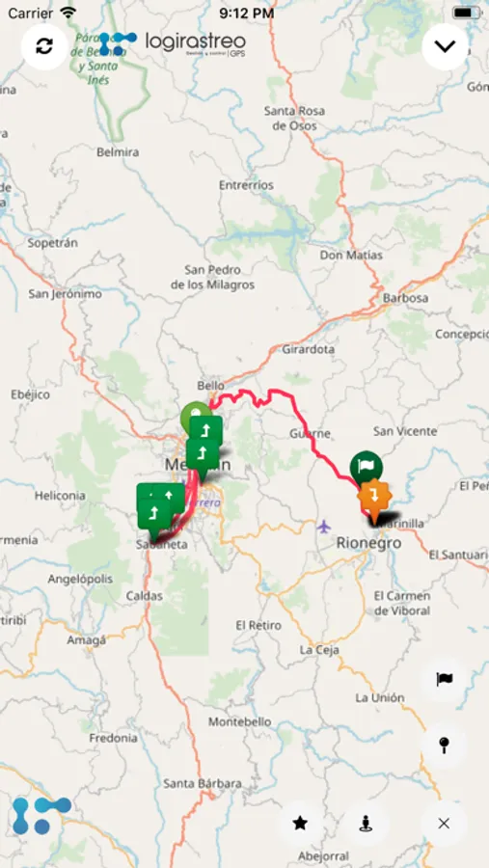
Task: Tap the green turn marker at Sabaneta
Action: click(153, 518)
